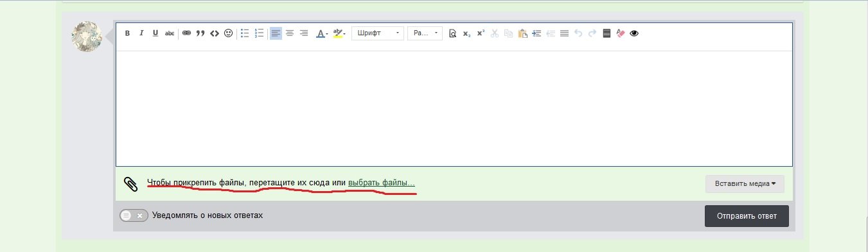Click the выбрать файлы link
This screenshot has height=252, width=868.
point(382,183)
